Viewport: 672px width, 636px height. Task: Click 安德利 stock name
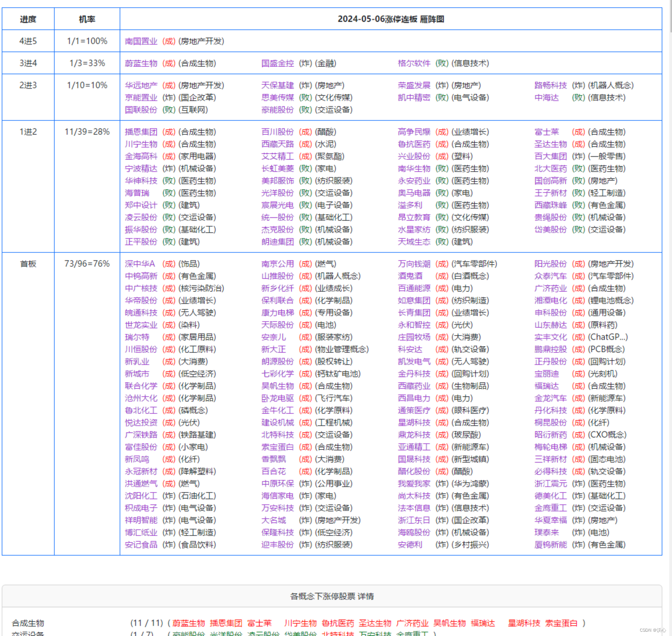(x=410, y=545)
